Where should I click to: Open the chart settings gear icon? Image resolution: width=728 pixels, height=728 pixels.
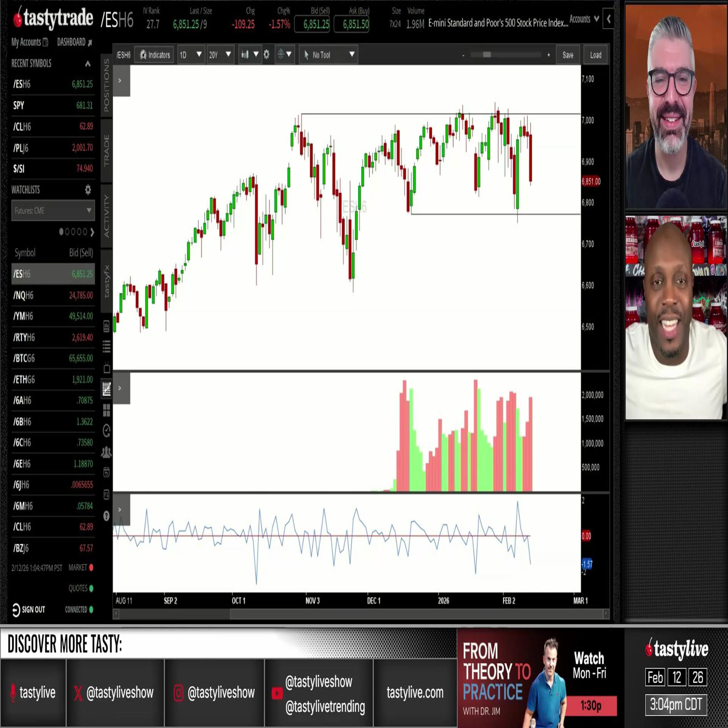click(266, 55)
